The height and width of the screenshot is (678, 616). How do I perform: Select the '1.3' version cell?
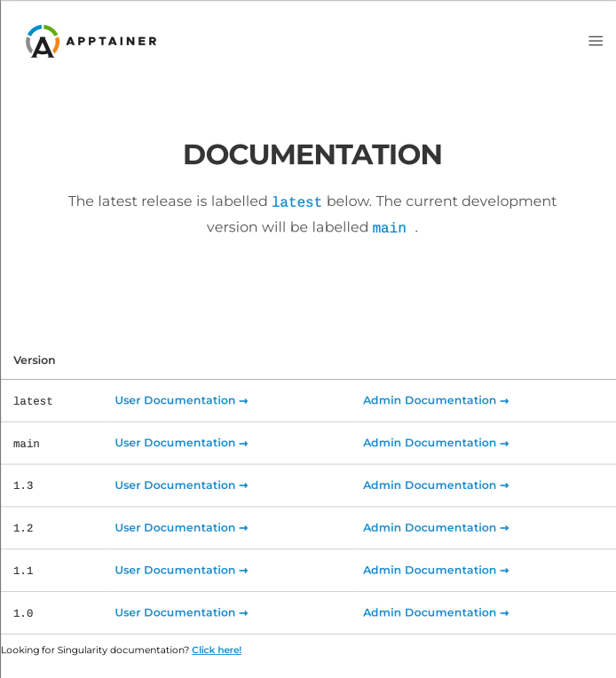(x=23, y=485)
